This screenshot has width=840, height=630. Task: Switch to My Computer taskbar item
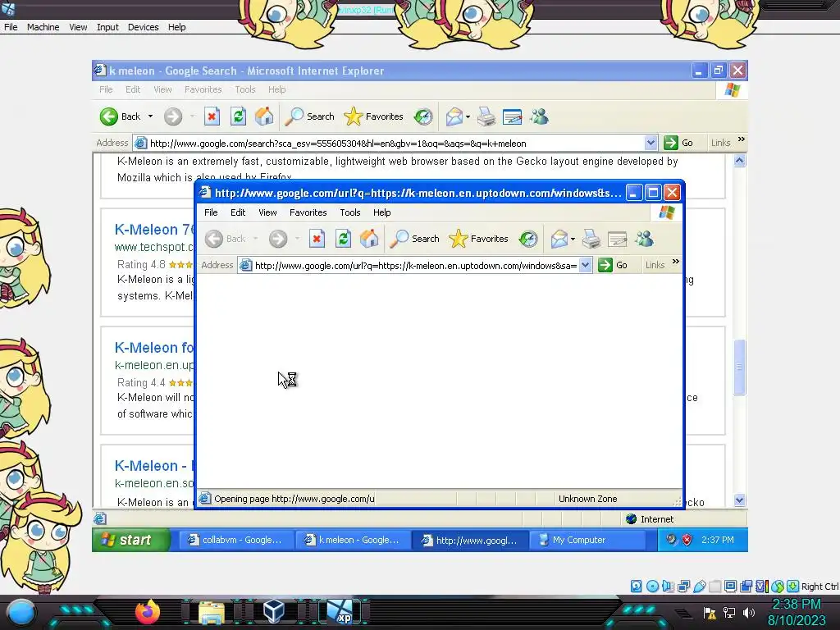(586, 540)
